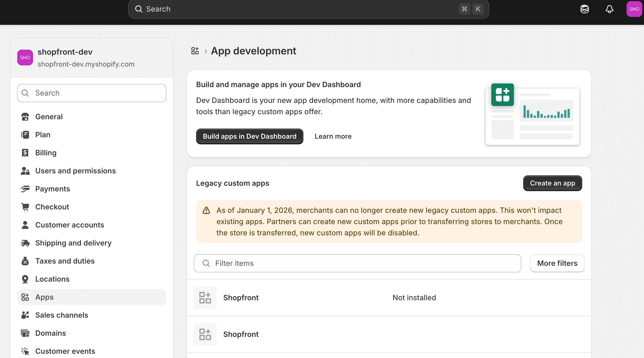Screen dimensions: 644x358
Task: Click the Learn more link
Action: (333, 136)
